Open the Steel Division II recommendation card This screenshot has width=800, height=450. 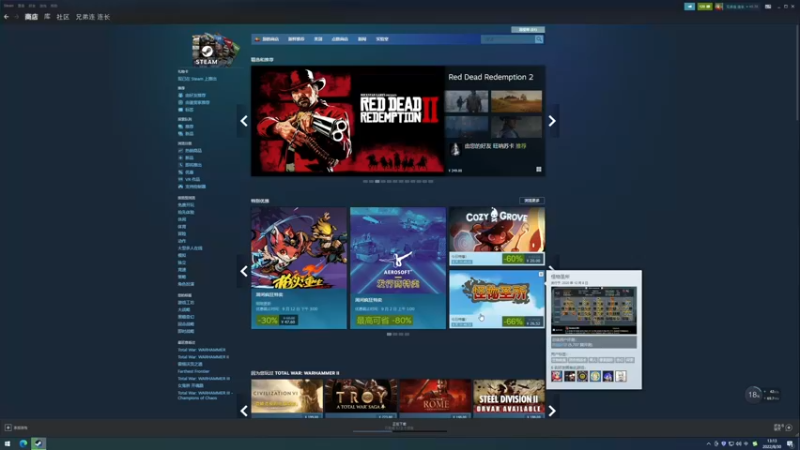[x=509, y=398]
